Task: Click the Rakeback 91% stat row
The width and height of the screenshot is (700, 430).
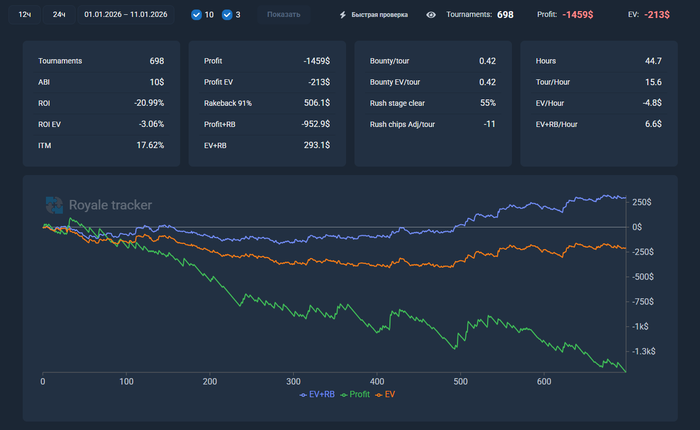Action: [x=267, y=103]
